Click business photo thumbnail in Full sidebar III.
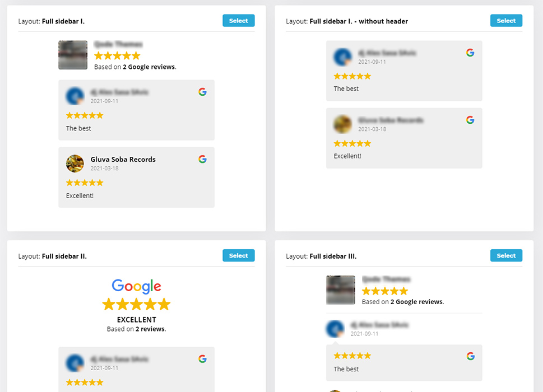 pyautogui.click(x=340, y=290)
